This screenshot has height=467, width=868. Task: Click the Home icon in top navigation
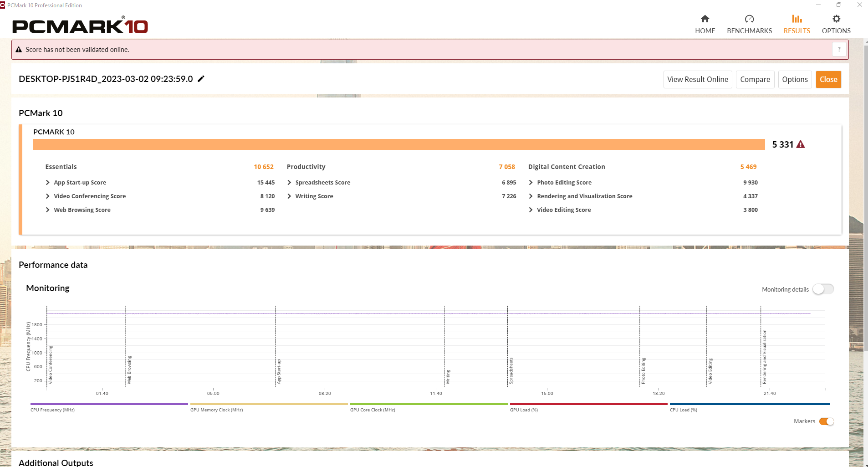[x=705, y=19]
